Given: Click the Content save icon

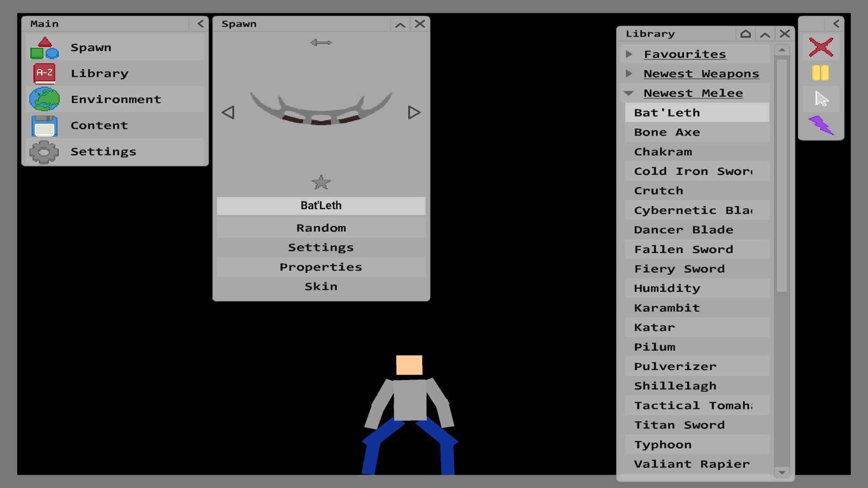Looking at the screenshot, I should coord(44,125).
